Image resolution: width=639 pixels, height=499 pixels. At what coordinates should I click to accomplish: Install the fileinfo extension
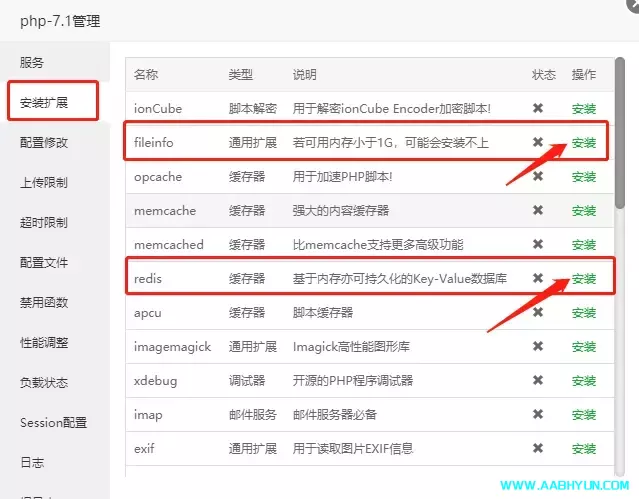tap(584, 143)
